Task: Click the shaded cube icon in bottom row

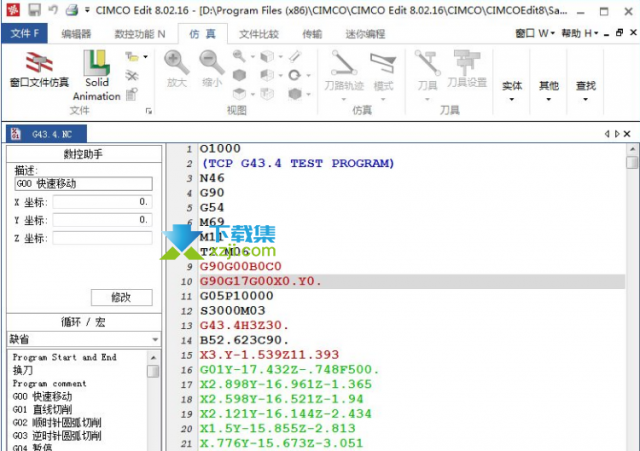Action: point(294,94)
